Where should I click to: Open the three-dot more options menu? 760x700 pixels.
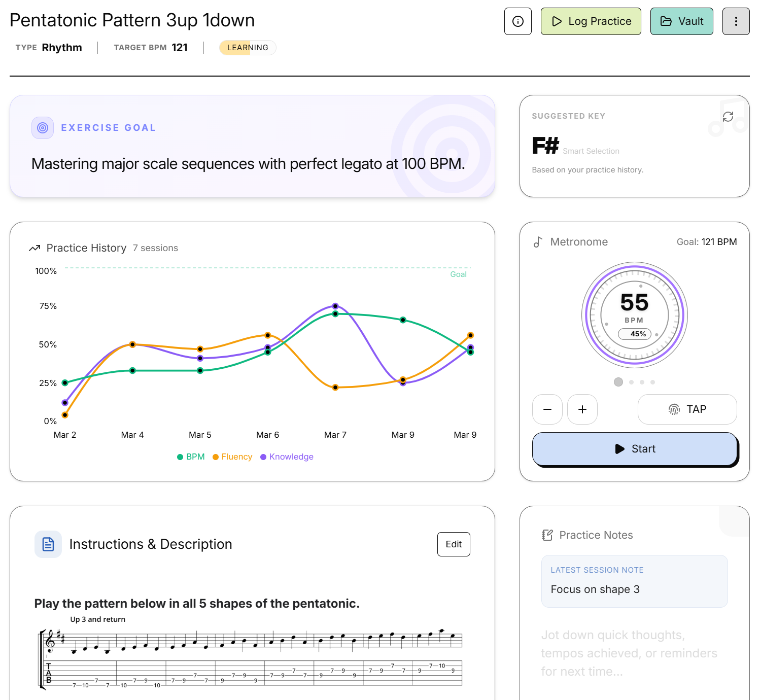[736, 21]
